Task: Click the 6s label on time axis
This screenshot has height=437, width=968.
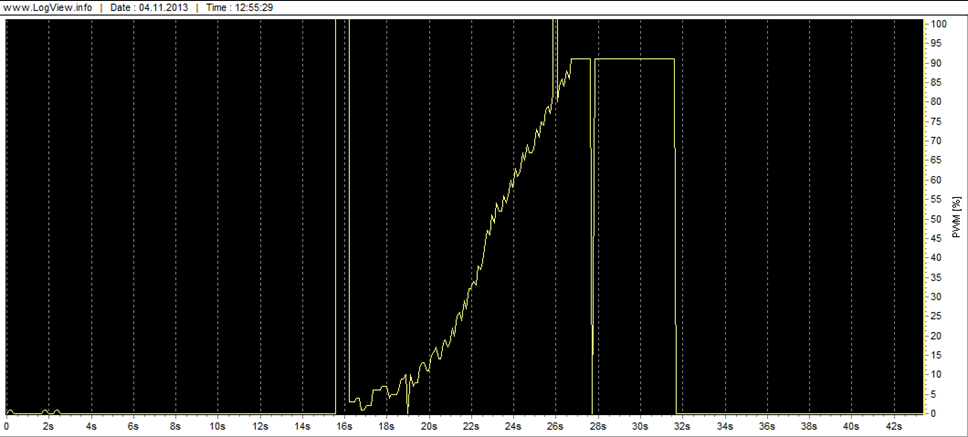Action: (133, 426)
